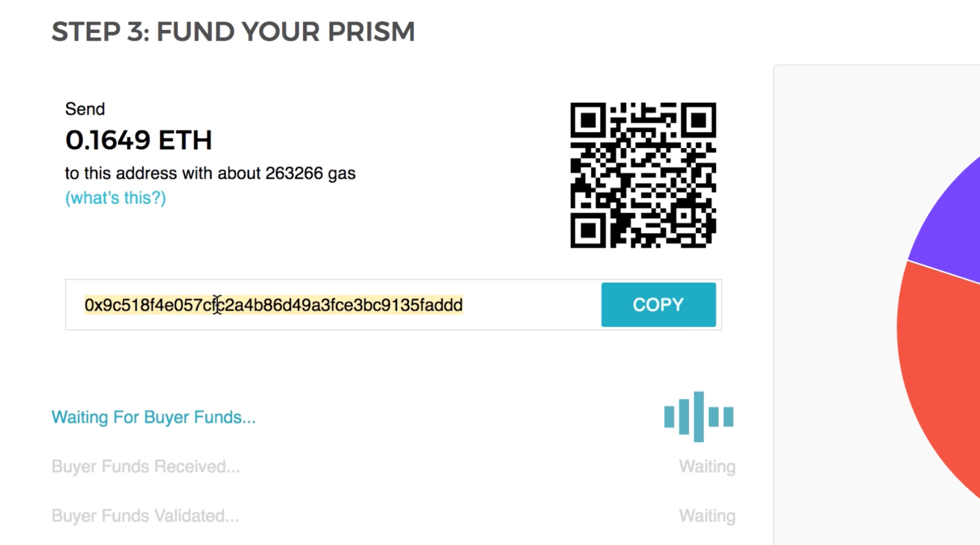Click the "STEP 3: FUND YOUR PRISM" heading
Screen dimensions: 980x545
(x=233, y=31)
